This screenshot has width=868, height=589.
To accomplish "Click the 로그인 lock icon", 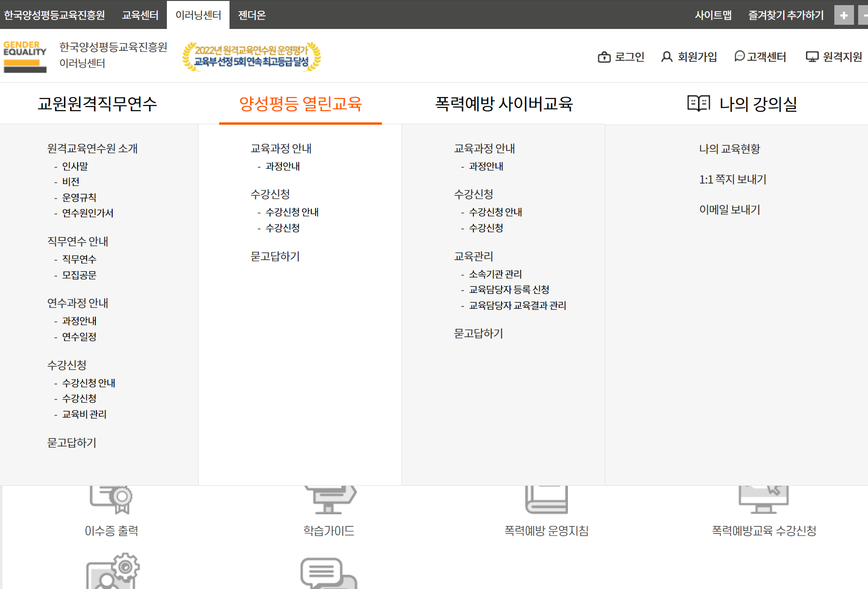I will (x=605, y=57).
